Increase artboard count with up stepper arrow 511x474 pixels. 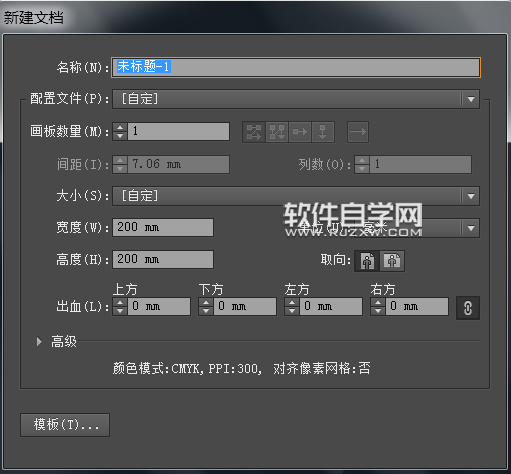tap(120, 127)
